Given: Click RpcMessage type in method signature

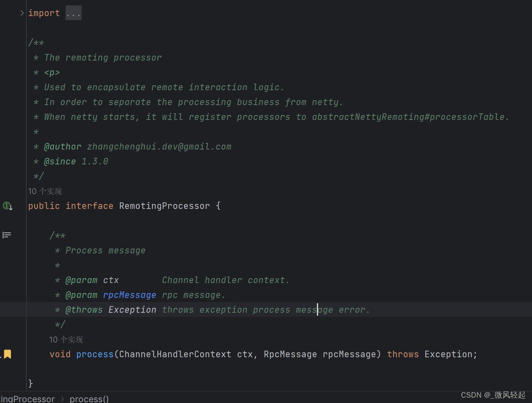Looking at the screenshot, I should coord(291,354).
